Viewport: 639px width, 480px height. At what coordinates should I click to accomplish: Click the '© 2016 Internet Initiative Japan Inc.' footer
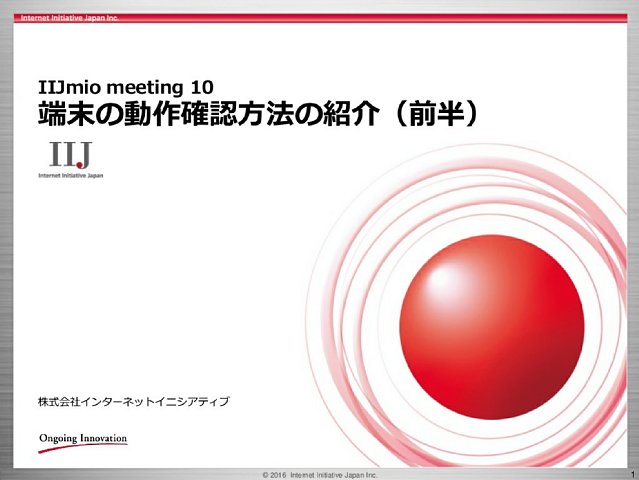(320, 475)
